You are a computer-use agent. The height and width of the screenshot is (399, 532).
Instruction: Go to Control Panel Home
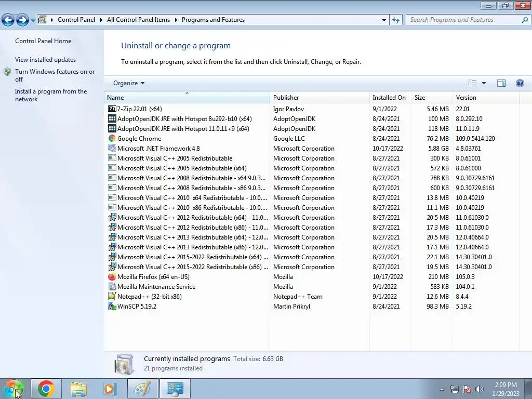[43, 41]
